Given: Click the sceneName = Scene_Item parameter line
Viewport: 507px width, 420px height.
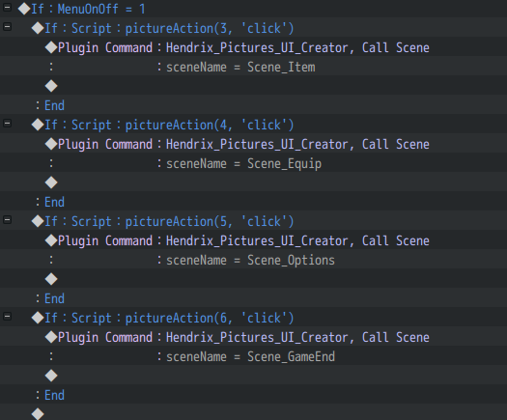Looking at the screenshot, I should point(253,67).
